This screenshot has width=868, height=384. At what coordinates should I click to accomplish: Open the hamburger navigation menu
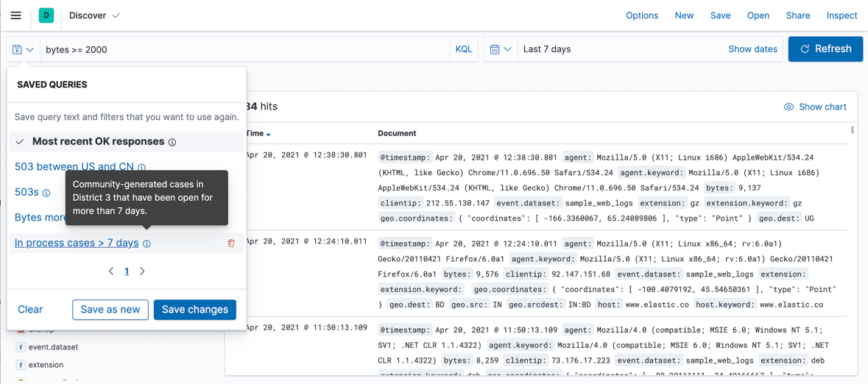tap(15, 15)
